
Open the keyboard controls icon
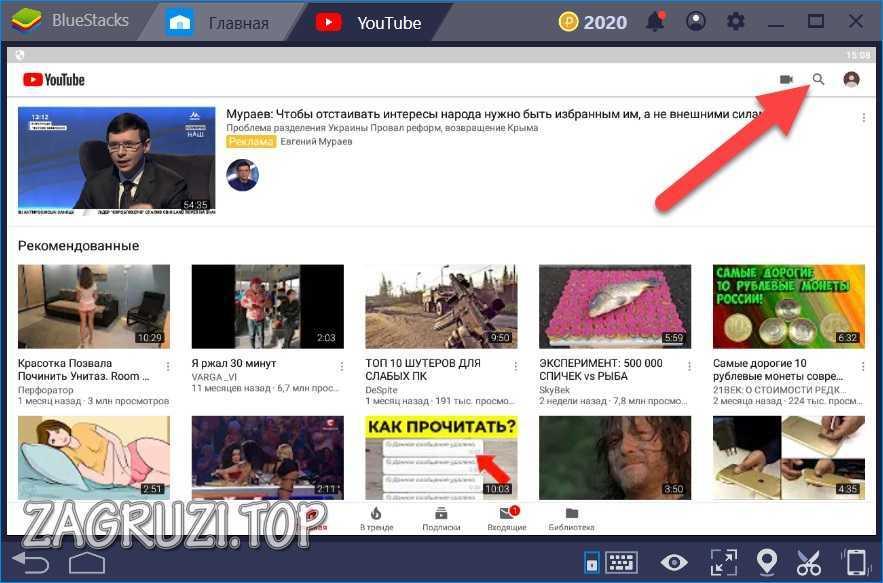pos(622,562)
